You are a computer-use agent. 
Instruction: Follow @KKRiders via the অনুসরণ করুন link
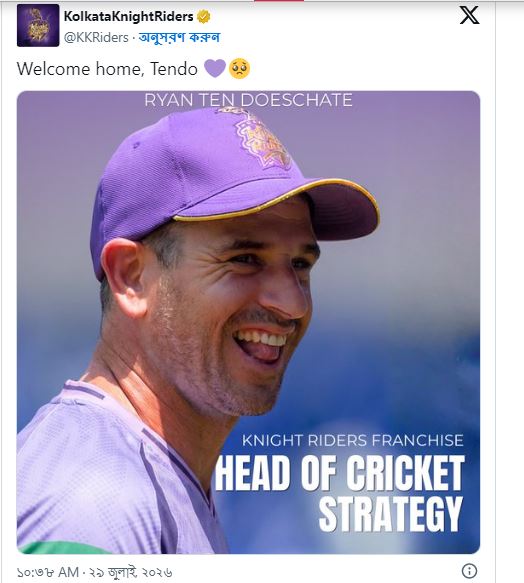179,37
